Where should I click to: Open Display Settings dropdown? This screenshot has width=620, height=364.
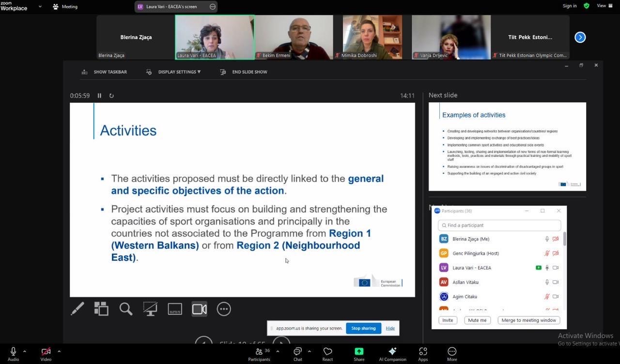pos(173,72)
